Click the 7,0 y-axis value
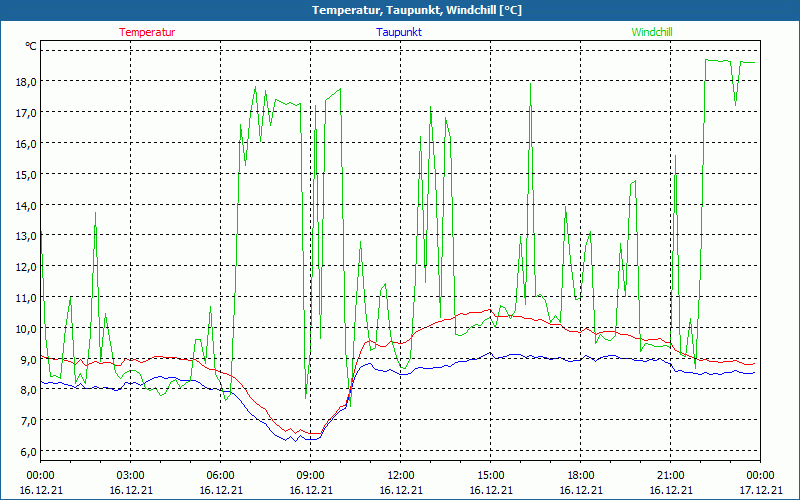 tap(29, 421)
